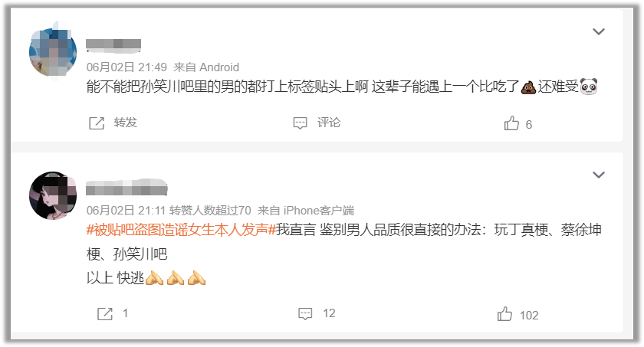Like the first post with thumbs-up icon
The height and width of the screenshot is (347, 644).
tap(511, 123)
